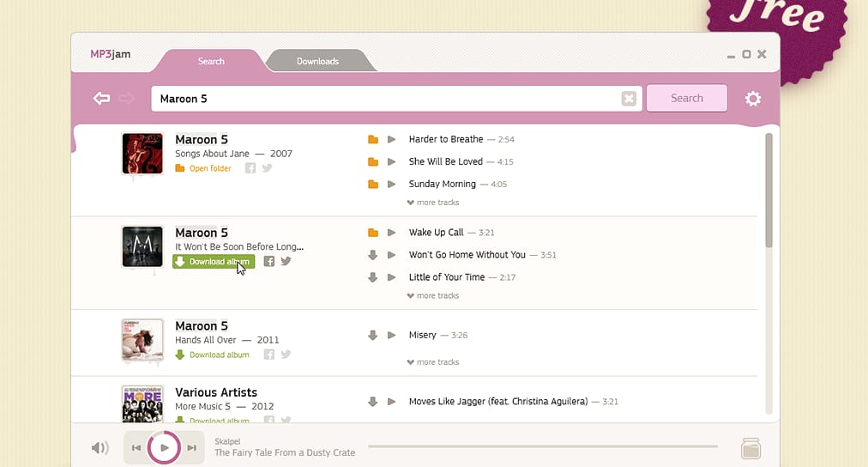This screenshot has height=467, width=868.
Task: Click the green Download album button
Action: (x=214, y=262)
